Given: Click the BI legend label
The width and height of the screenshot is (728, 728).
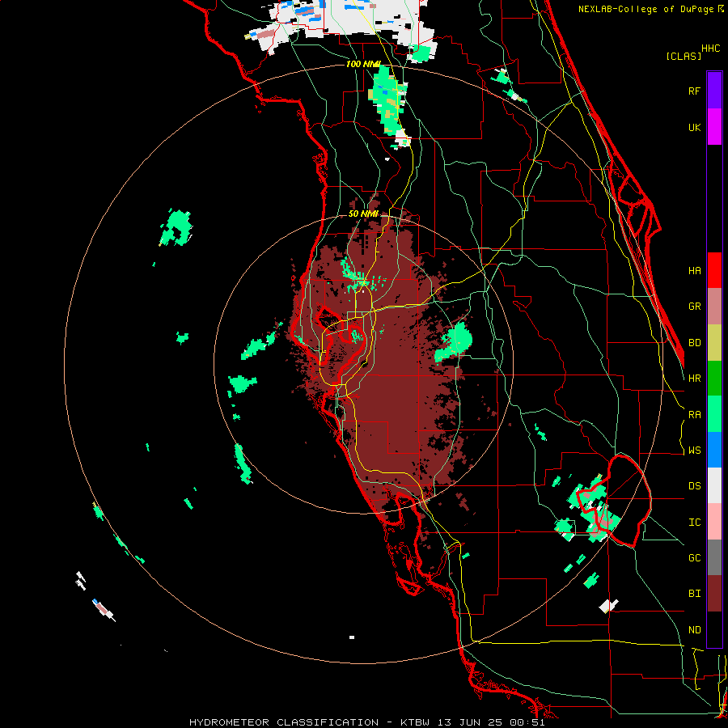Looking at the screenshot, I should [694, 594].
